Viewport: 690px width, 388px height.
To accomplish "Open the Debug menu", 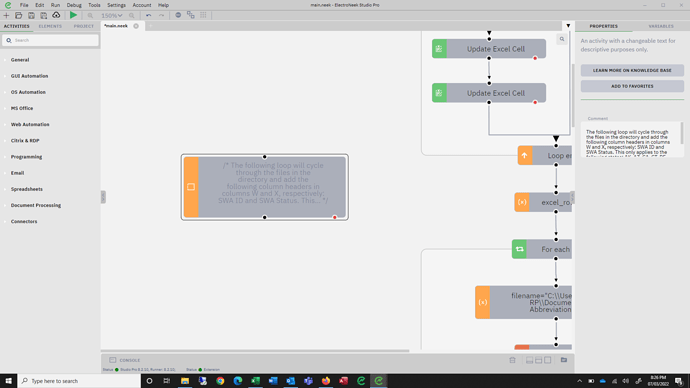I will 74,5.
